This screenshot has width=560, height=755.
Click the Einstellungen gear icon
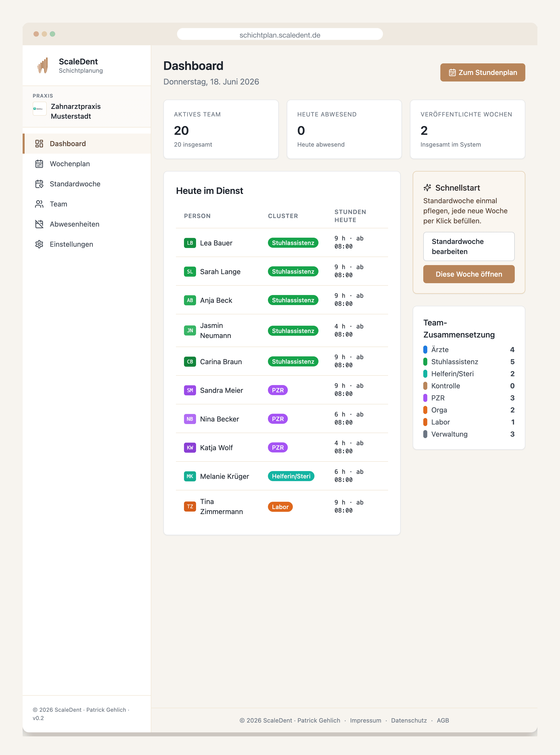click(39, 244)
